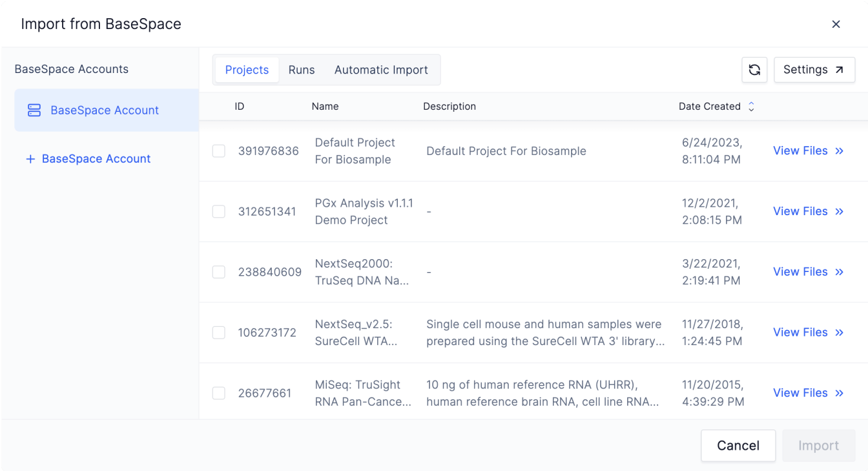Click the refresh projects icon
Viewport: 868px width, 471px height.
[754, 70]
